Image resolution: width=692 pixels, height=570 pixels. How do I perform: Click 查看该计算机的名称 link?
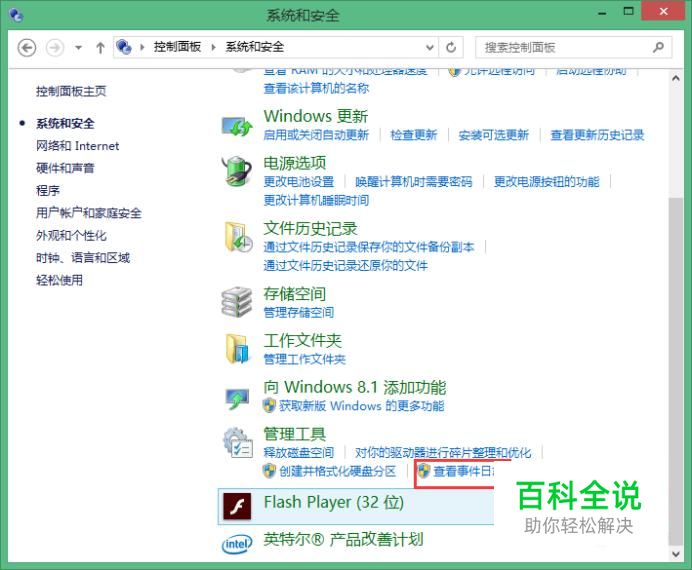click(316, 88)
